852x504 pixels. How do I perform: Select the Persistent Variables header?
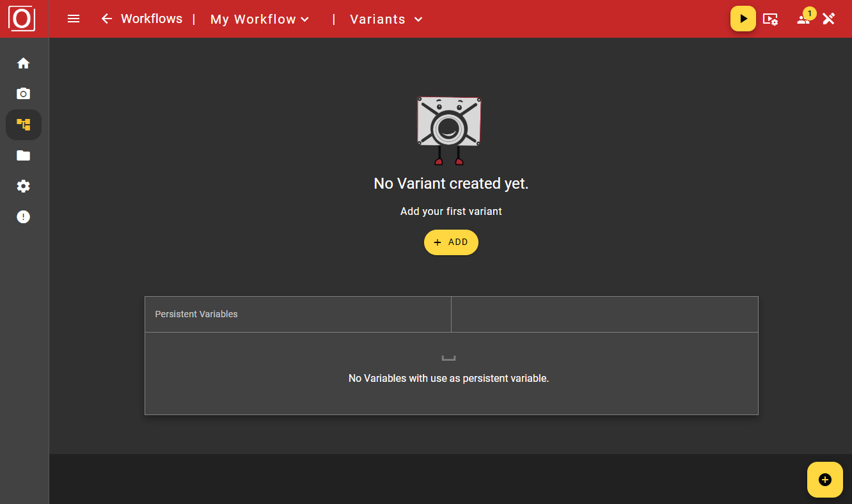(196, 313)
